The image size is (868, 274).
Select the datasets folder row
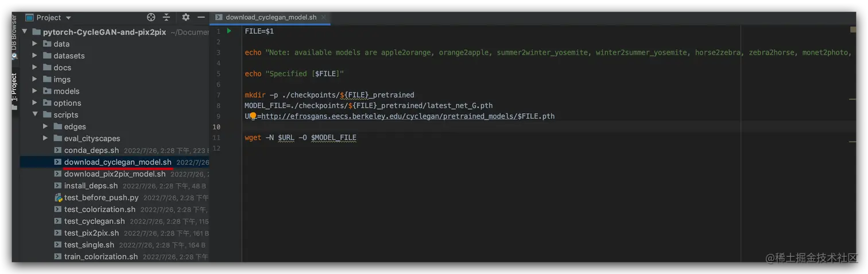(x=115, y=56)
